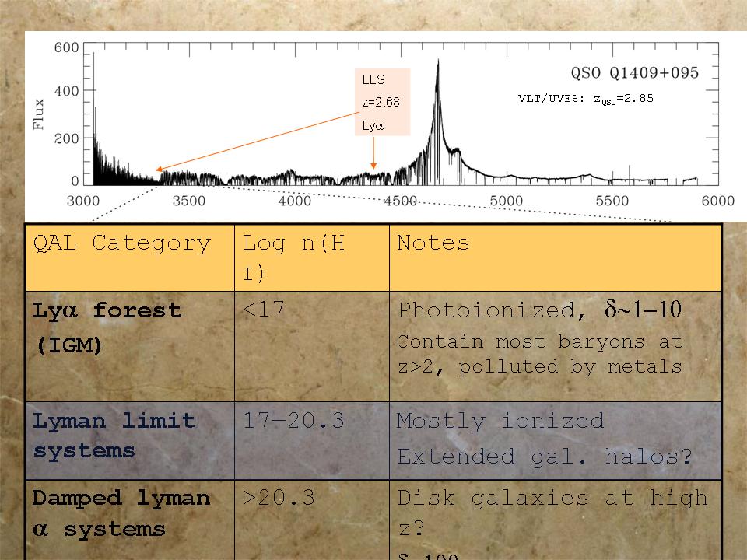747x560 pixels.
Task: Click the >20.3 value cell
Action: pos(279,498)
